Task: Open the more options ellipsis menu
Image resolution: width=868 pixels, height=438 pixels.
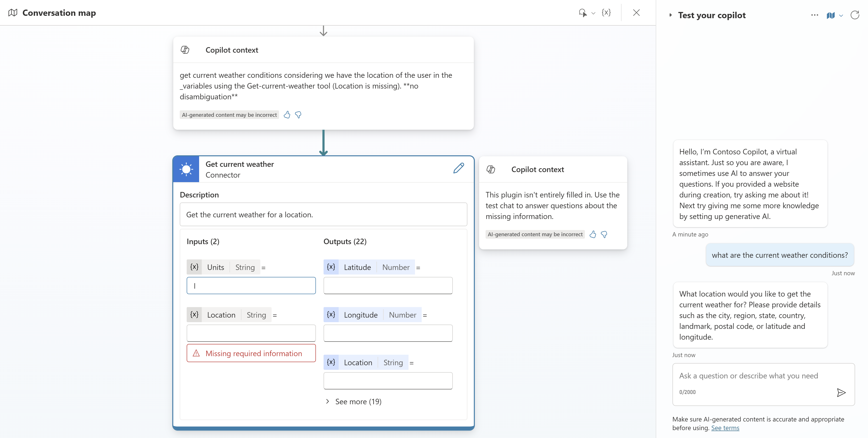Action: [x=814, y=15]
